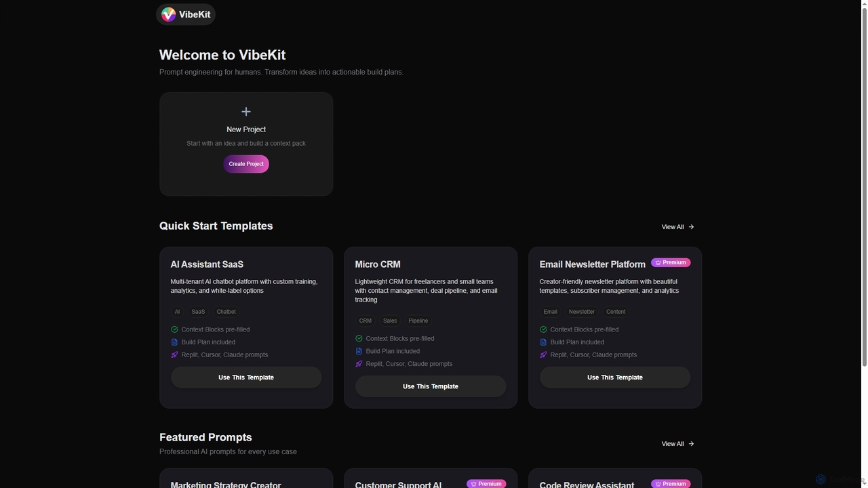Click the VibeKit logo icon
The image size is (868, 488).
(168, 14)
